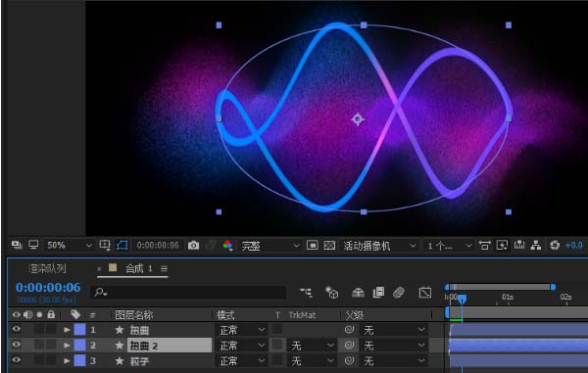Click the reset exposure icon

[x=555, y=246]
